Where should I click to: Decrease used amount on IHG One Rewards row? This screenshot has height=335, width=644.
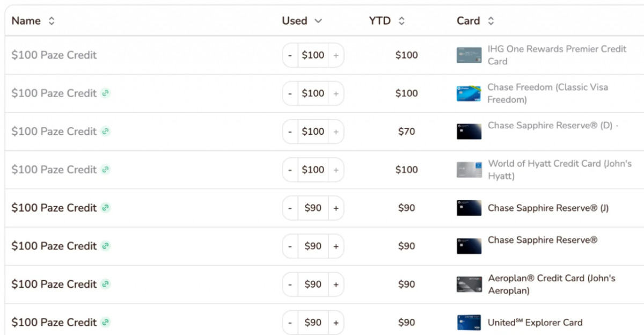click(x=290, y=55)
